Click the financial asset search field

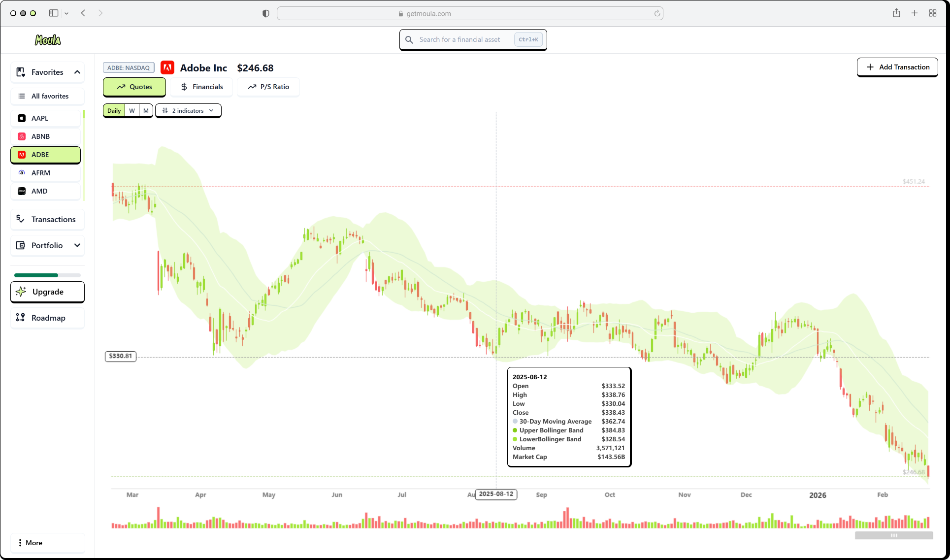coord(473,39)
